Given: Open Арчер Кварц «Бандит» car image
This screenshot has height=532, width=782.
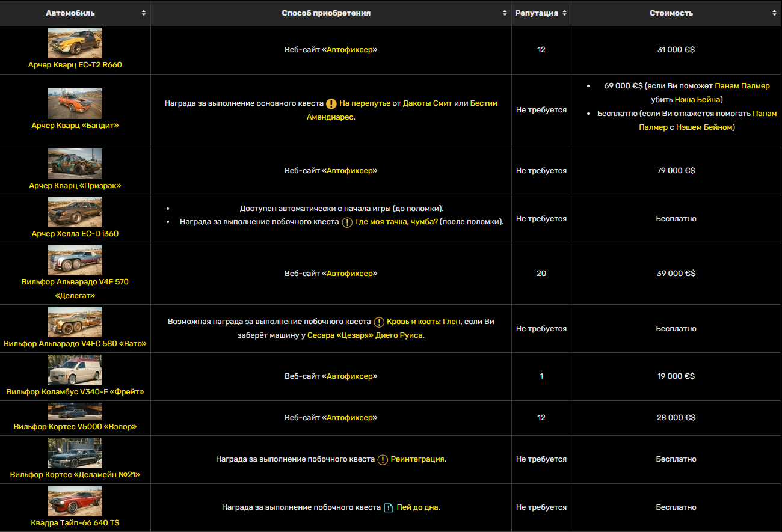Looking at the screenshot, I should pos(75,103).
